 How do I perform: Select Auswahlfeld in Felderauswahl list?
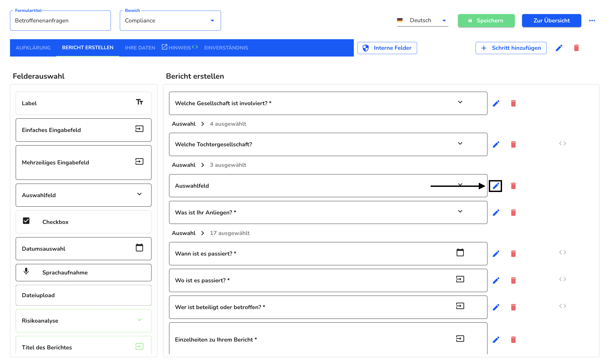tap(84, 195)
